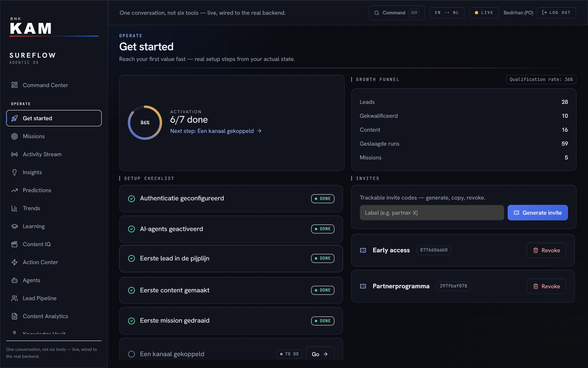Click the Agents robot icon
This screenshot has height=368, width=588.
(14, 280)
